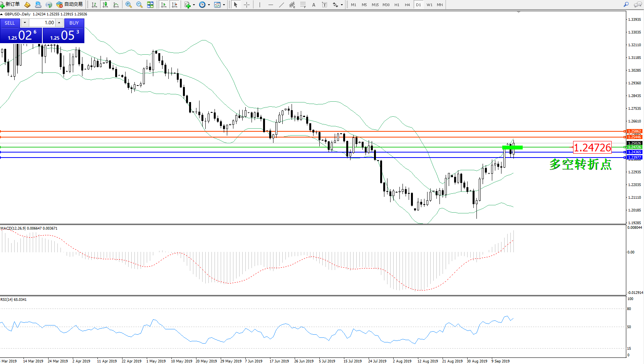Open the chart templates dropdown arrow
This screenshot has height=364, width=644.
click(224, 5)
